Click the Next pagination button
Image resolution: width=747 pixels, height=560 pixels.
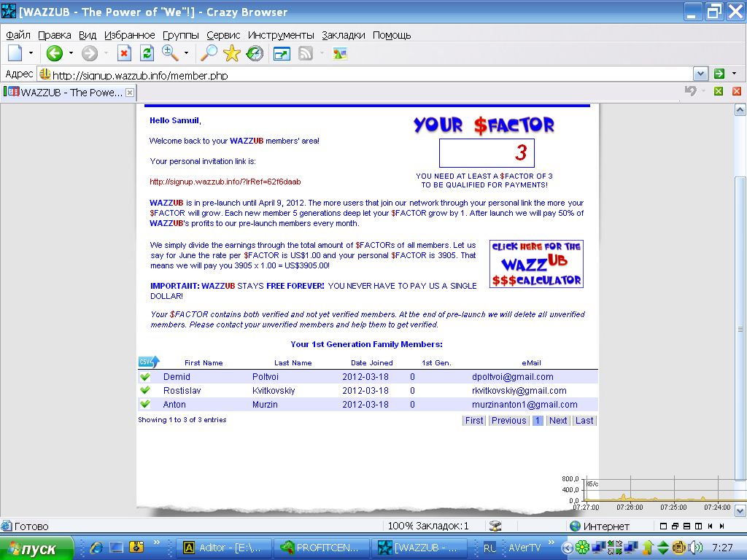coord(558,421)
